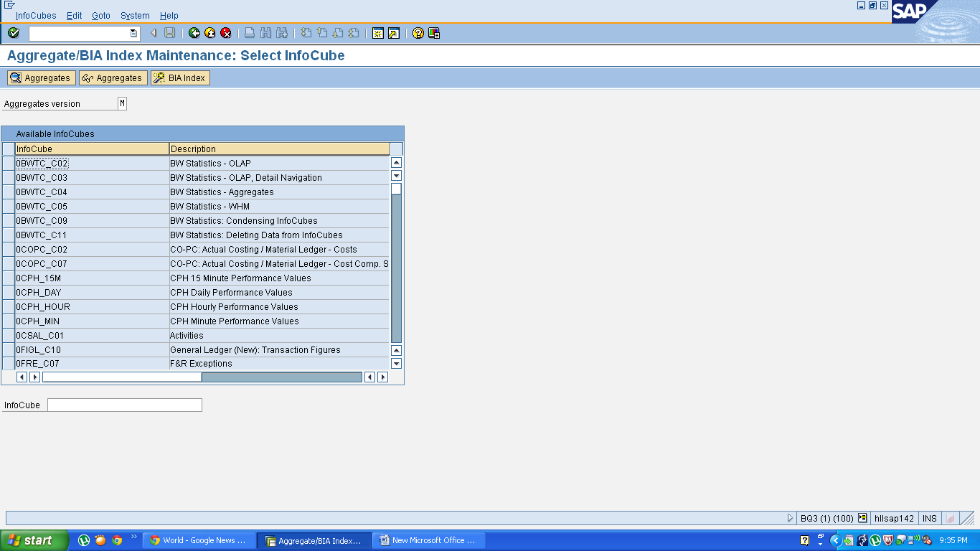Open the InfoCubes menu
This screenshot has width=980, height=551.
36,15
